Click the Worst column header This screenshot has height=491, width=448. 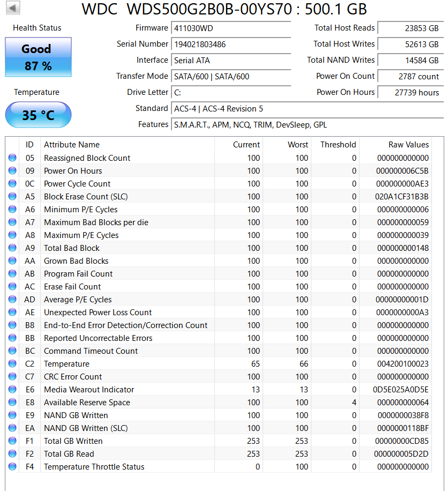click(x=287, y=145)
